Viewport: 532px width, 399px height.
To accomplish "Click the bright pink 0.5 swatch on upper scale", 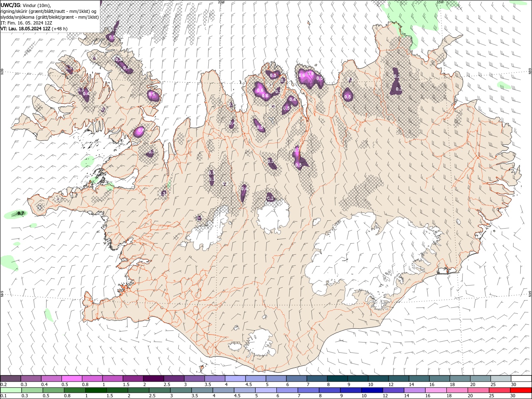I will tap(71, 379).
